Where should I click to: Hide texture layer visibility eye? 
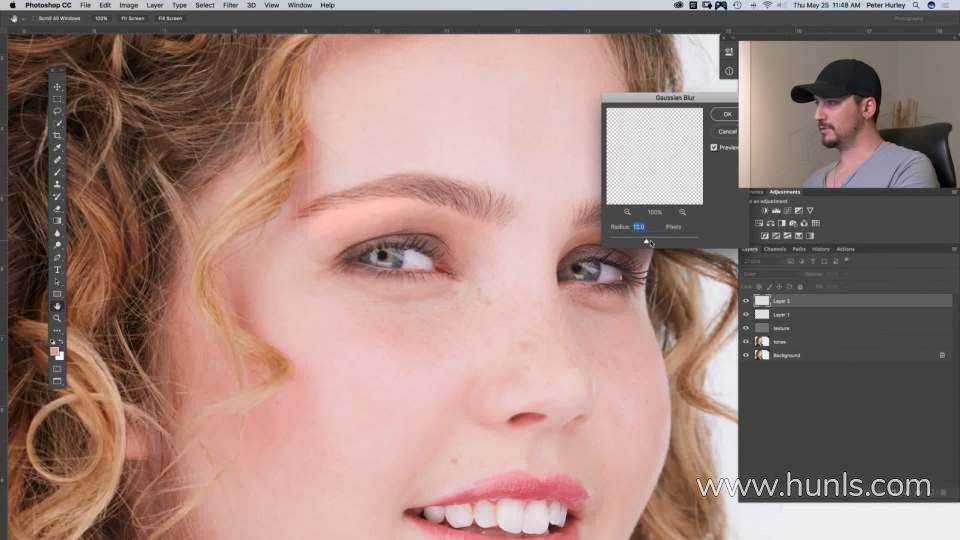pyautogui.click(x=746, y=328)
